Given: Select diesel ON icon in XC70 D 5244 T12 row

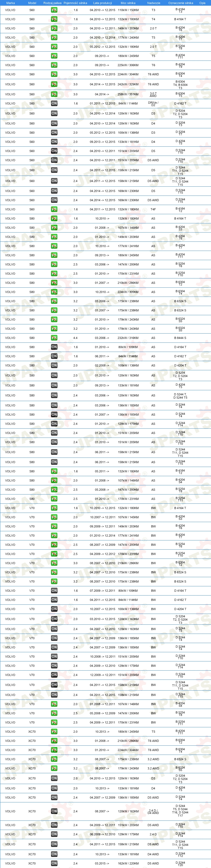Looking at the screenshot, I should coord(54,854).
